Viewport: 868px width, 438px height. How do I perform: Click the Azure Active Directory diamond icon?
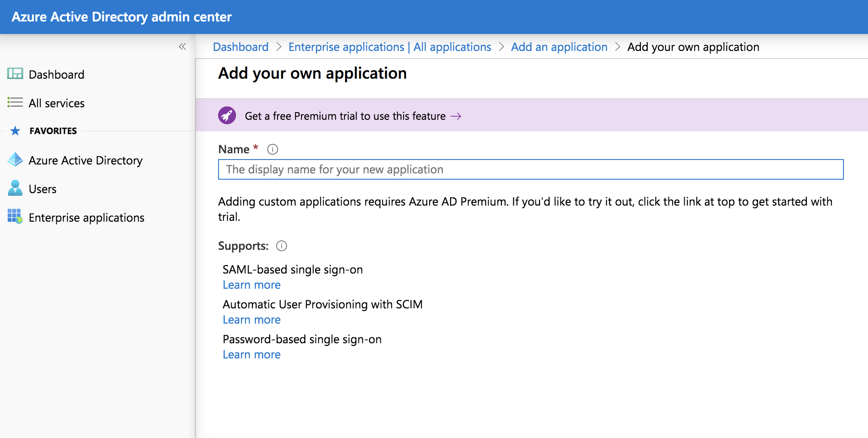coord(15,160)
